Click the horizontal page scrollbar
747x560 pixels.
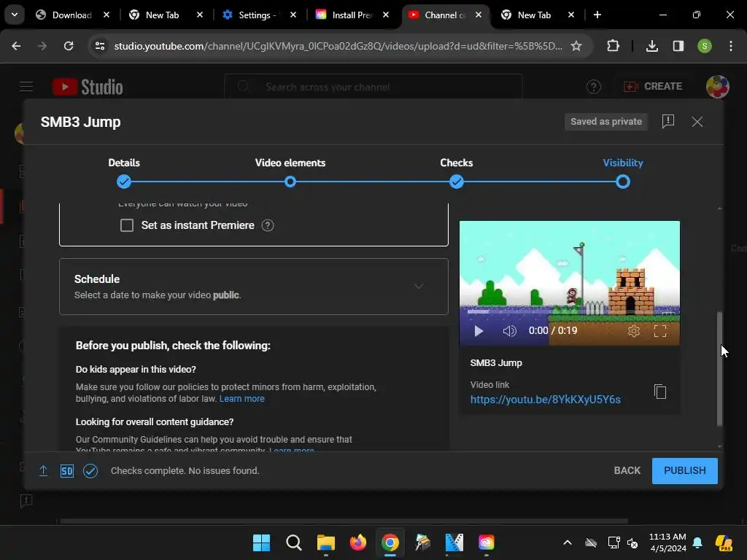point(344,521)
